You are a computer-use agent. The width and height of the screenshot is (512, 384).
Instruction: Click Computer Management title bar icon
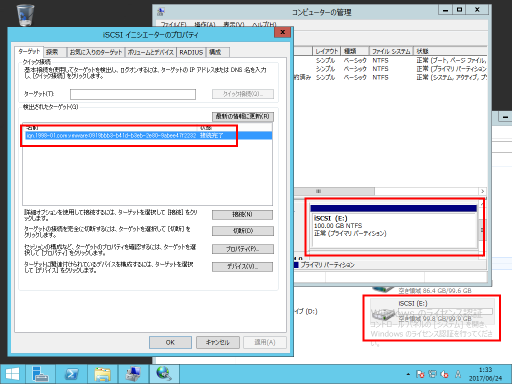161,12
